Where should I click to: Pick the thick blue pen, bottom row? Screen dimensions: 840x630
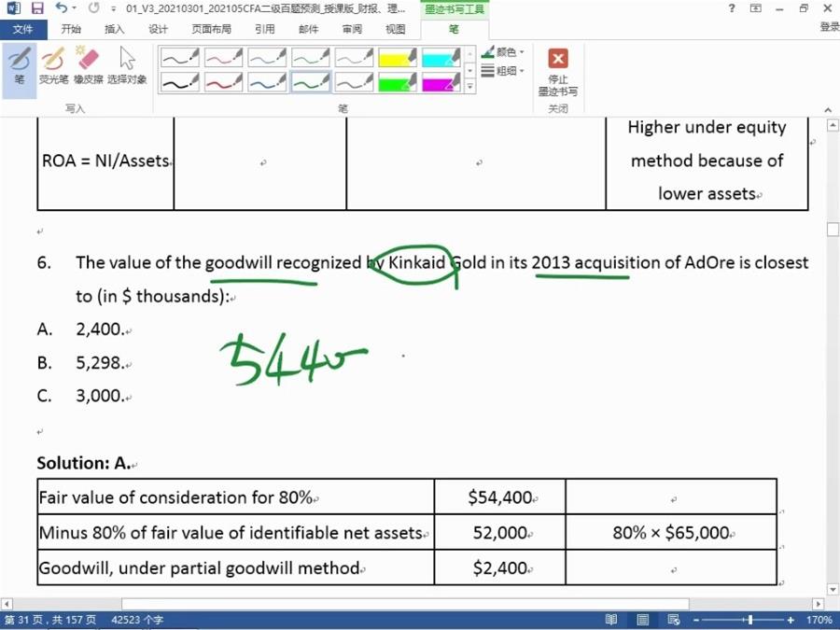[267, 82]
